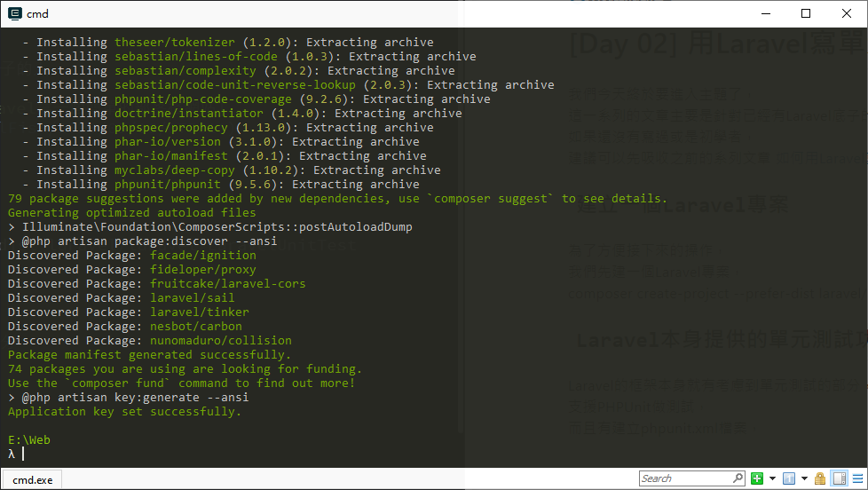The height and width of the screenshot is (490, 868).
Task: Click the 'fruitcake/laravel-cors' package name
Action: pyautogui.click(x=227, y=283)
